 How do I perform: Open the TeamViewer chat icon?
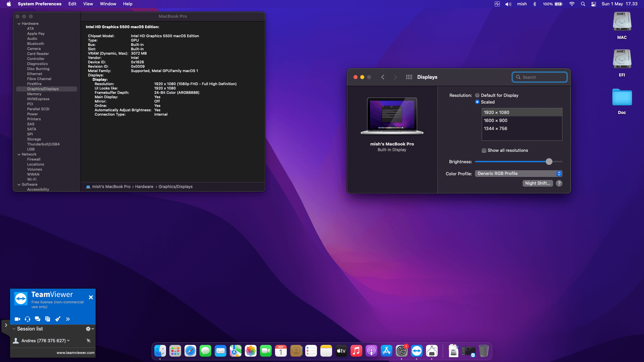point(38,319)
